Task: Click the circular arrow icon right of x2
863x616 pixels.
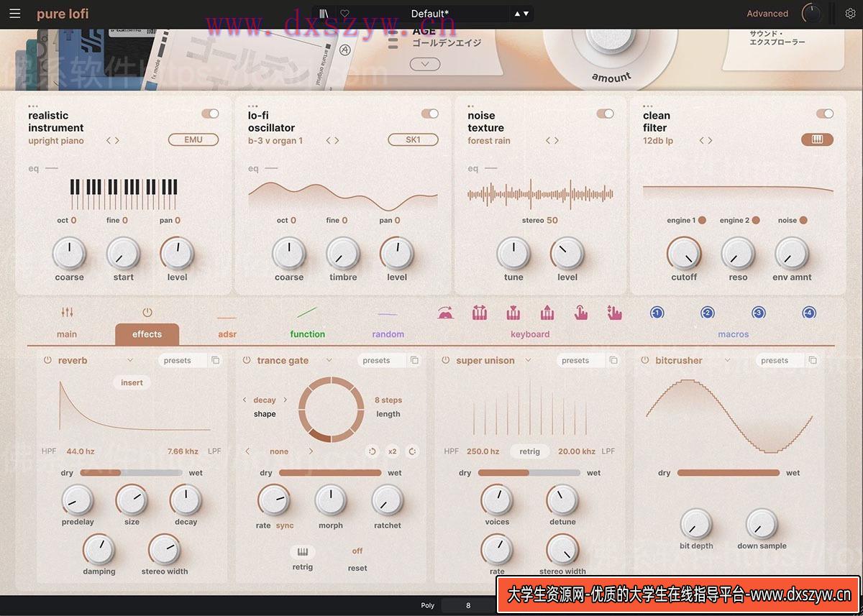Action: 412,451
